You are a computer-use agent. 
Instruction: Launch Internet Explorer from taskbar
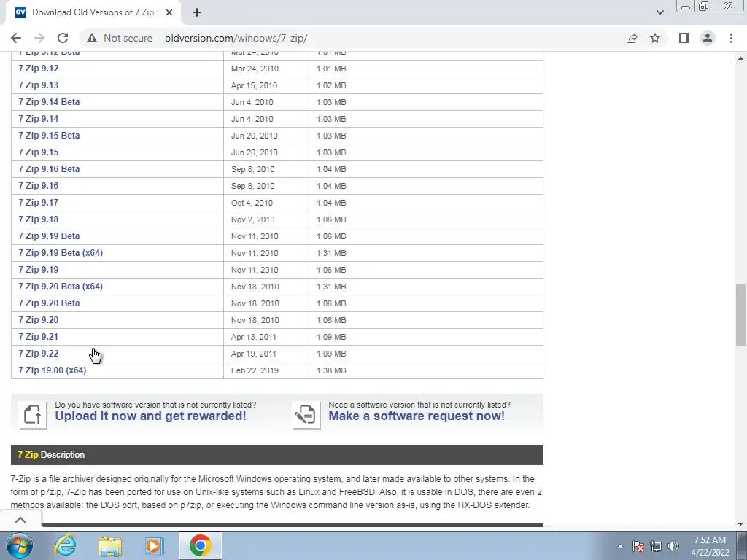point(65,545)
